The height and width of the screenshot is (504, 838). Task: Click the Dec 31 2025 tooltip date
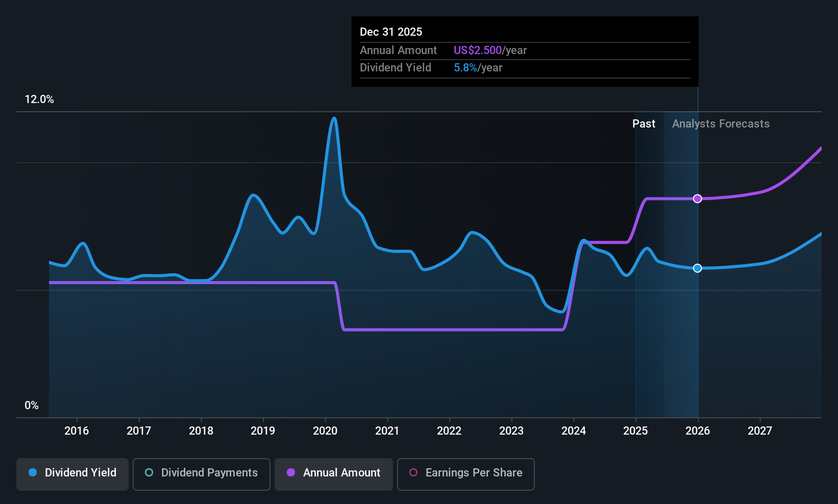click(x=391, y=32)
